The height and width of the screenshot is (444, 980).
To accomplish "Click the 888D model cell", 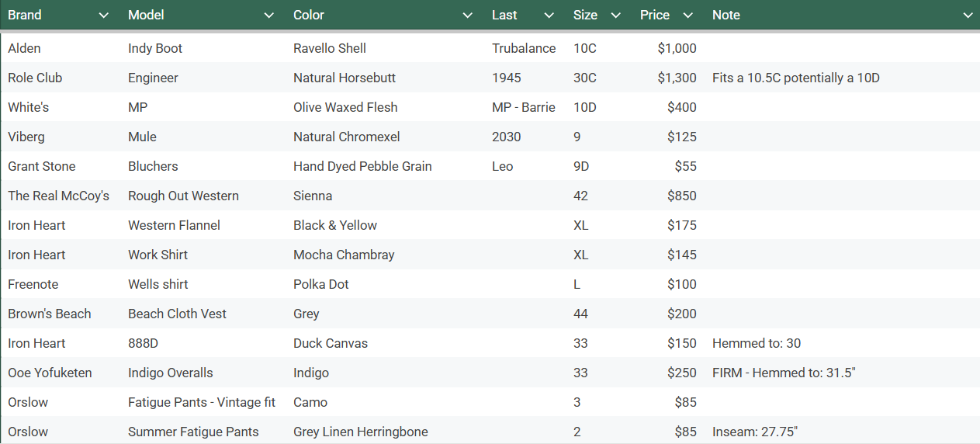I will click(144, 343).
